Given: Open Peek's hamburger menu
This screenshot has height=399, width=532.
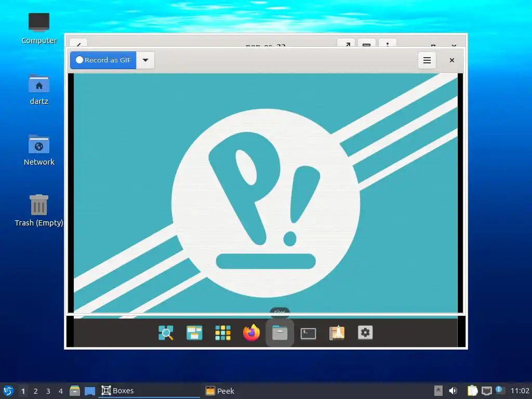Looking at the screenshot, I should coord(427,60).
